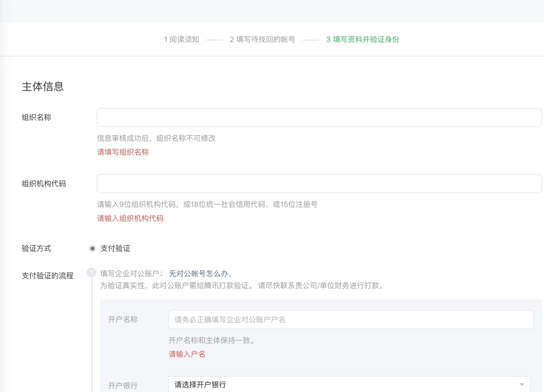Click the 支付验证 option label text

tap(115, 249)
